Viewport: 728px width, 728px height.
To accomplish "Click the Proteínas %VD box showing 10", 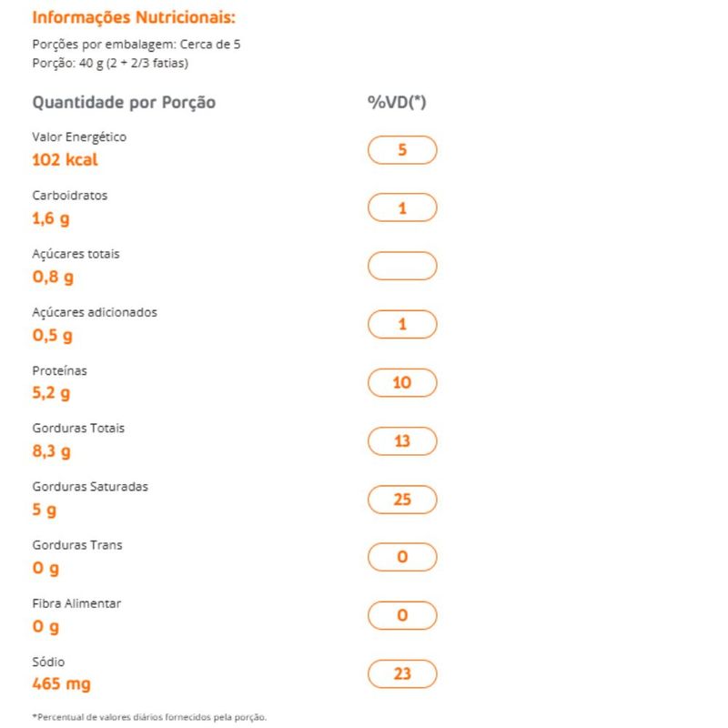I will 402,383.
